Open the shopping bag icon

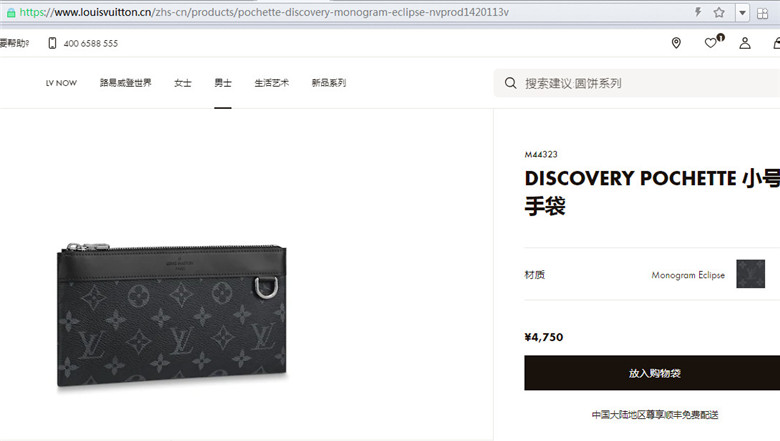(x=777, y=43)
